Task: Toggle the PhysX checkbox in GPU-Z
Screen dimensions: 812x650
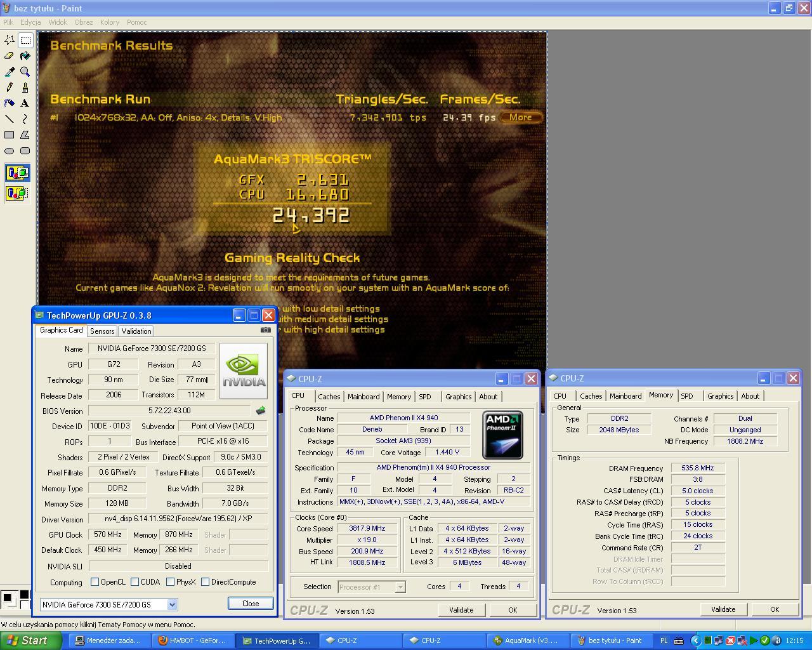Action: [170, 581]
